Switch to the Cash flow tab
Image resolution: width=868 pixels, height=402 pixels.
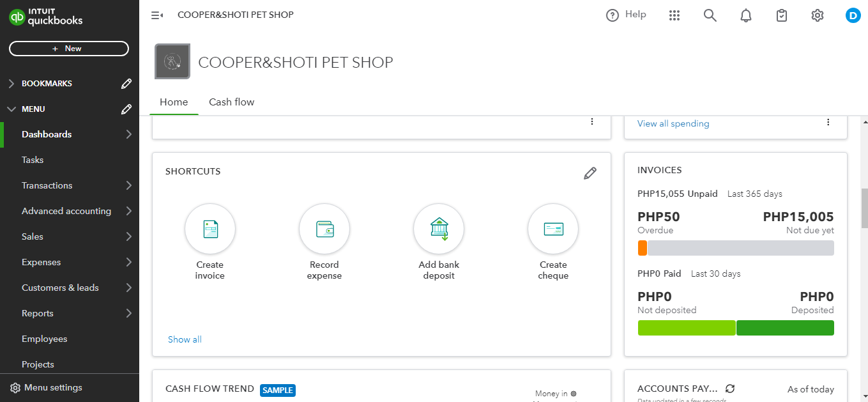[232, 102]
